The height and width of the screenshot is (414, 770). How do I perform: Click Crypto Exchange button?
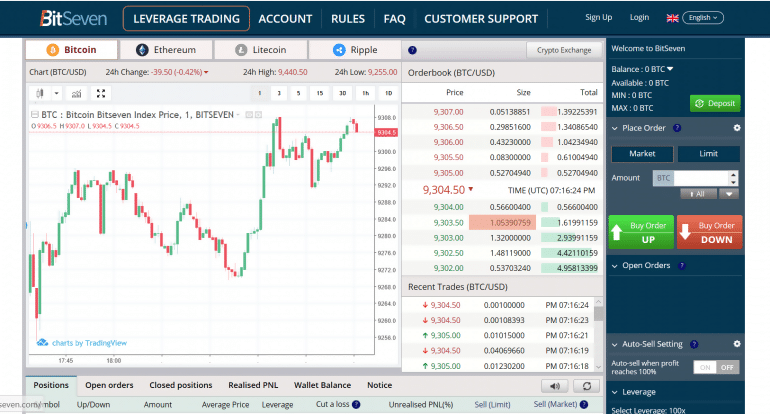click(564, 50)
